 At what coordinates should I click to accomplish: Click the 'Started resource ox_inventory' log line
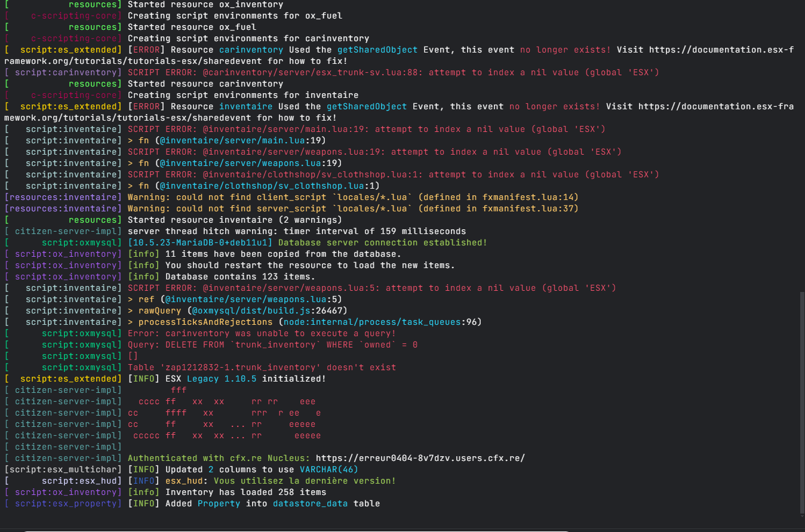click(x=205, y=4)
